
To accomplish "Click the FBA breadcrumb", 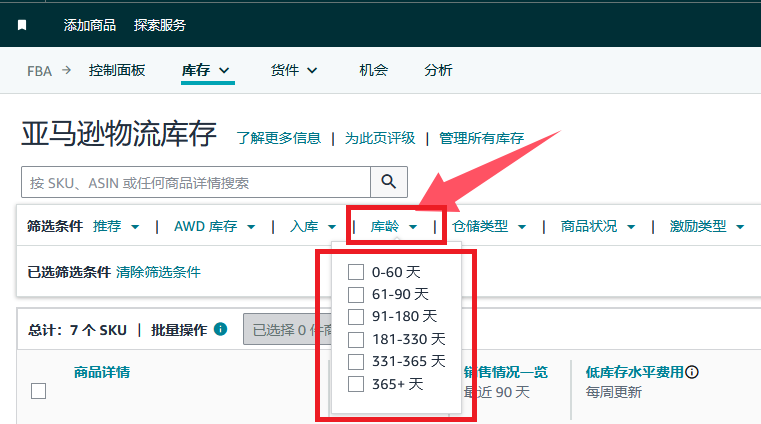I will (x=39, y=71).
